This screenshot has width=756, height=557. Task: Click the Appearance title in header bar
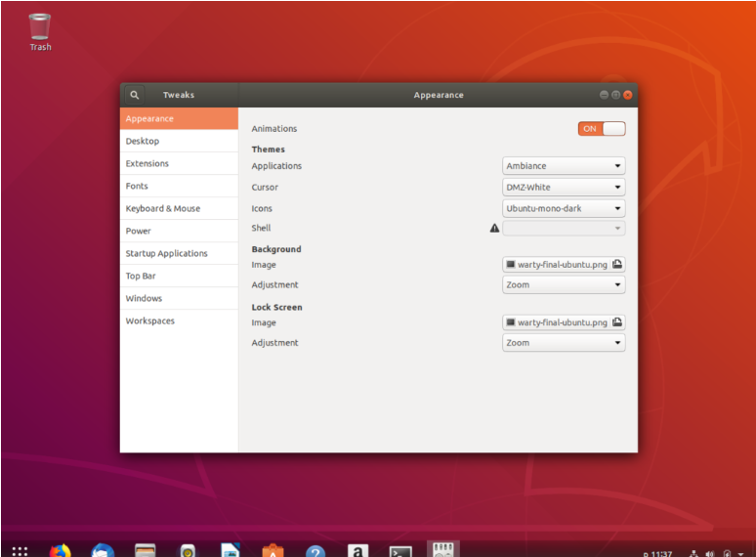click(x=439, y=95)
